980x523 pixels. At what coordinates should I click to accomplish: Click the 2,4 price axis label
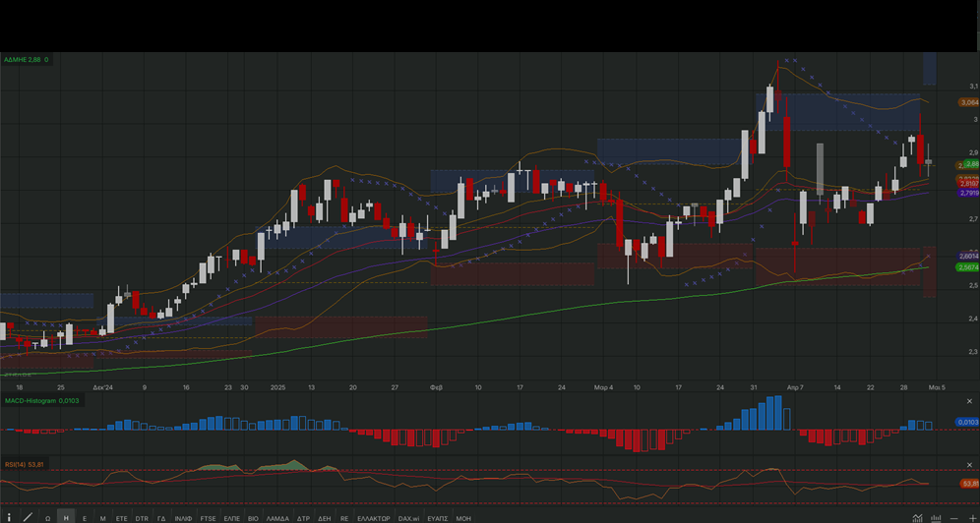pos(974,319)
